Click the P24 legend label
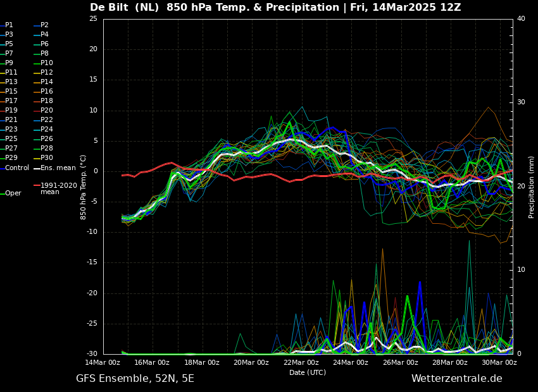538x392 pixels. (44, 129)
